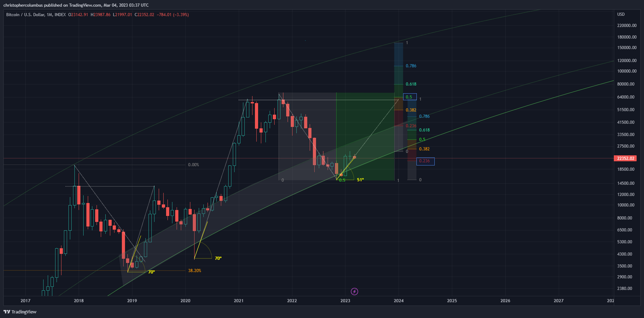644x318 pixels.
Task: Click the low value L21997.01
Action: point(122,15)
